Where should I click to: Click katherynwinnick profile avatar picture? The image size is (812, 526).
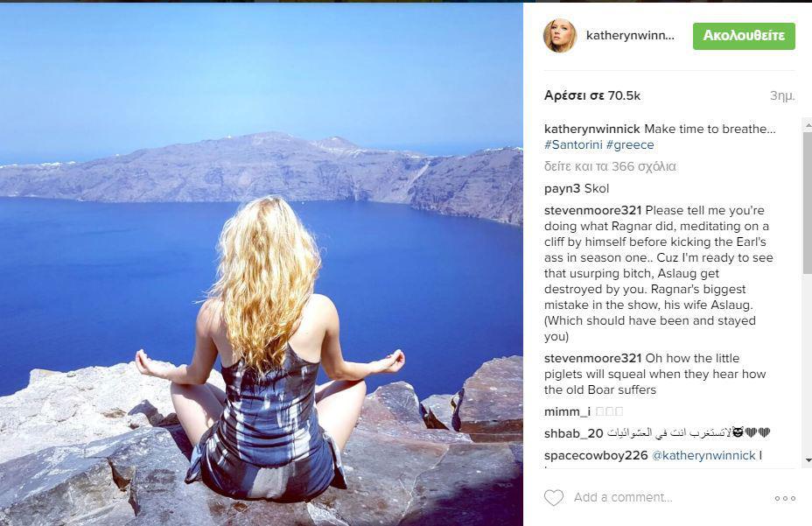pyautogui.click(x=560, y=35)
